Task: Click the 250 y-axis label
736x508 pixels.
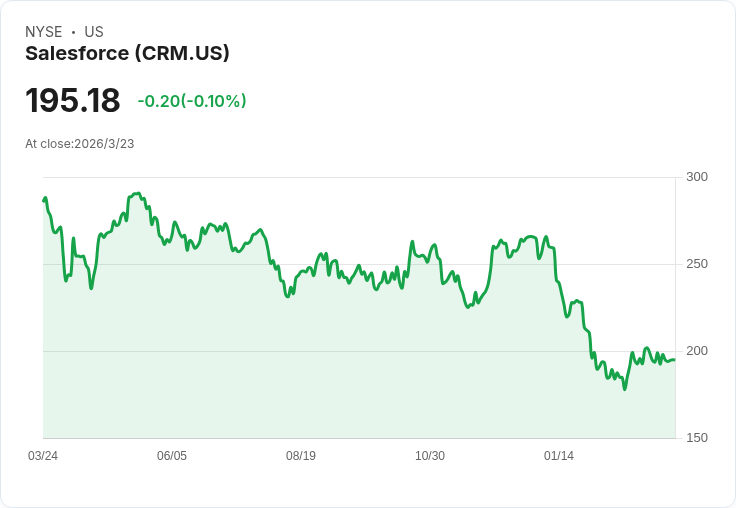Action: click(697, 264)
